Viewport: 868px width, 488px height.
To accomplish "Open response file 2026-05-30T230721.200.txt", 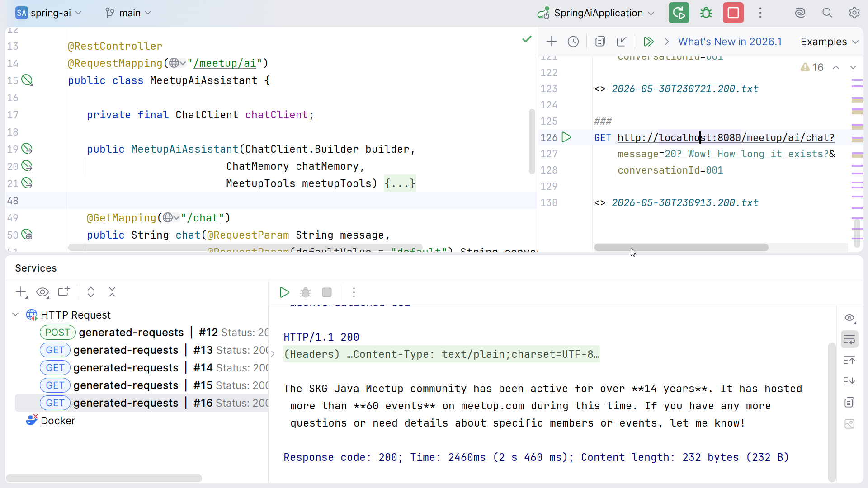I will [x=685, y=89].
